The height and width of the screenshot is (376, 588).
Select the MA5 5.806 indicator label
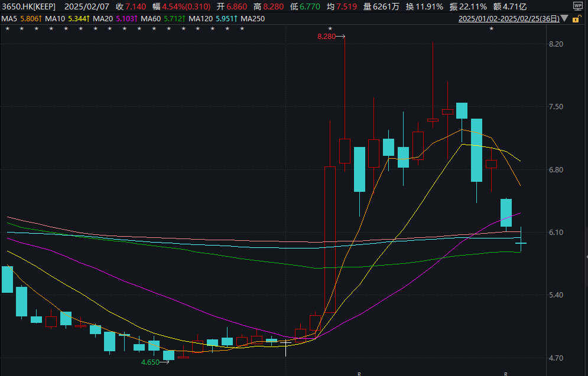point(22,19)
